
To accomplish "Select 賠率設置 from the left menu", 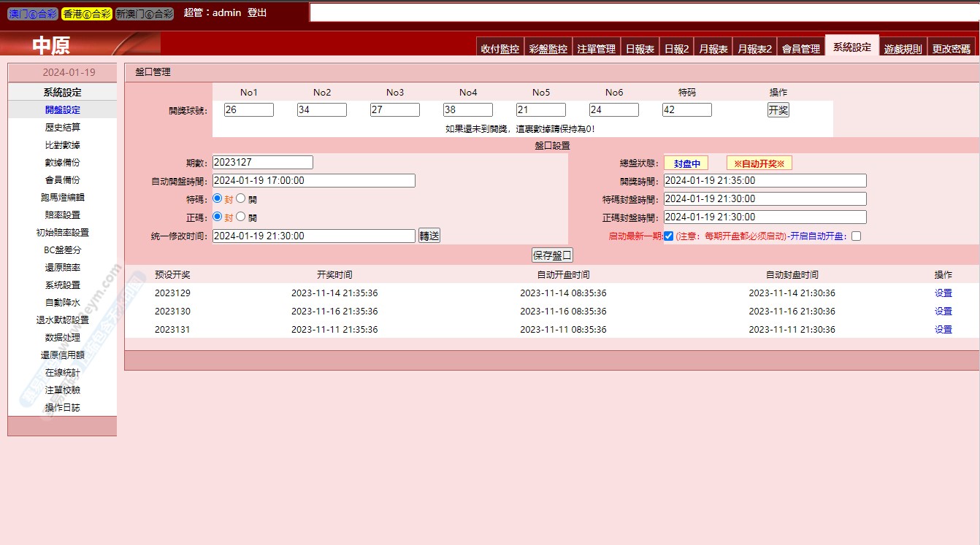I will click(62, 215).
